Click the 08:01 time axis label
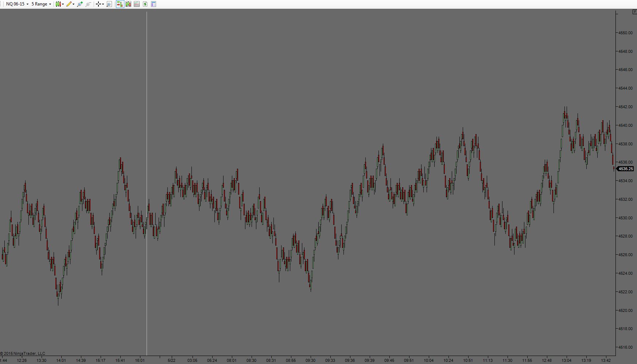This screenshot has height=364, width=637. point(232,360)
